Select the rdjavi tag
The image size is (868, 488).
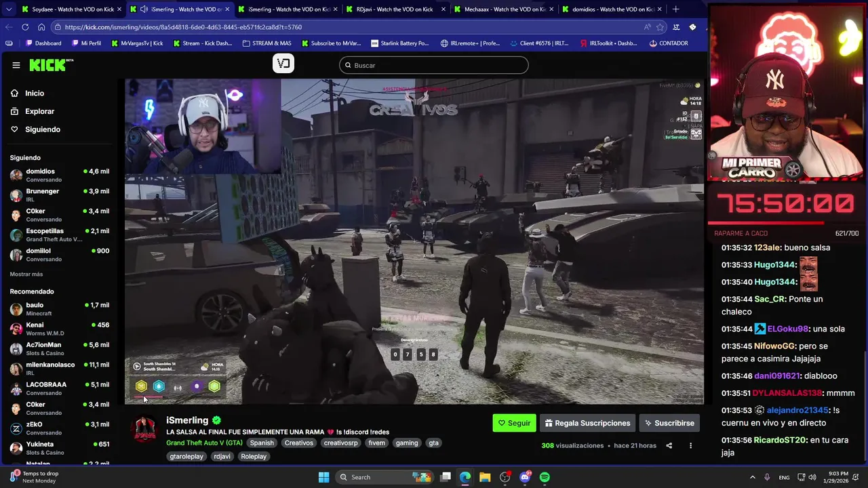coord(222,456)
